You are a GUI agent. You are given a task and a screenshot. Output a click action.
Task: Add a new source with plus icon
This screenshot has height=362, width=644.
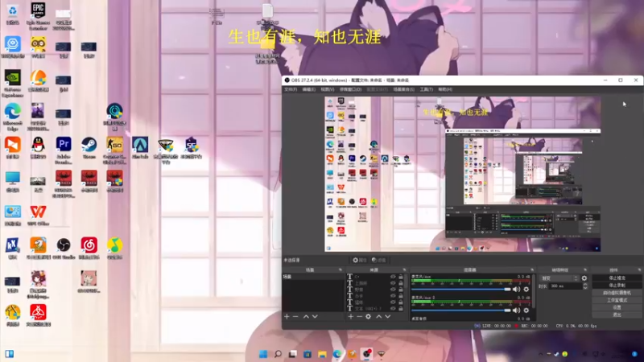click(x=351, y=316)
